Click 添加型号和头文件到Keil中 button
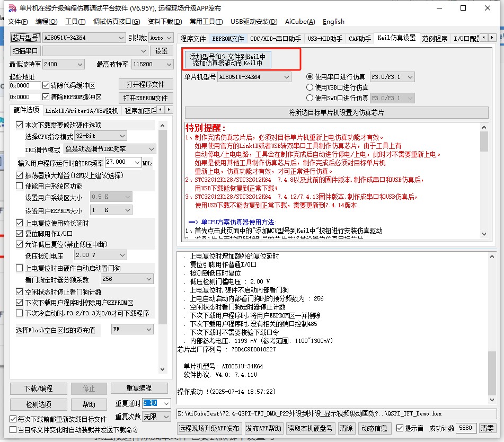Viewport: 504px width, 442px height. coord(227,60)
